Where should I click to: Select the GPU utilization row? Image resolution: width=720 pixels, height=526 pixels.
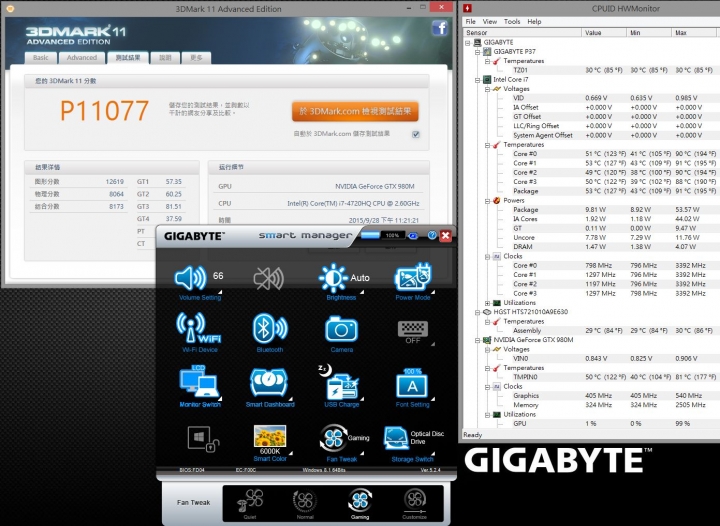614,424
